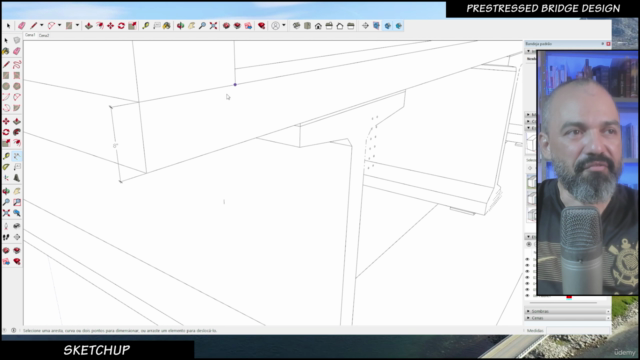Select the 3D Text tool in left toolbar
Image resolution: width=640 pixels, height=360 pixels.
pos(17,178)
